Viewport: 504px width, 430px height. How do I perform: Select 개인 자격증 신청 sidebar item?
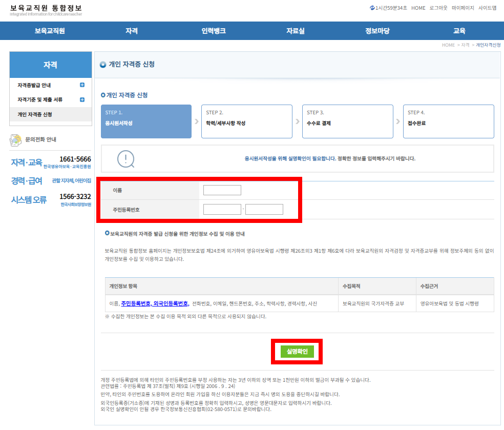[35, 114]
